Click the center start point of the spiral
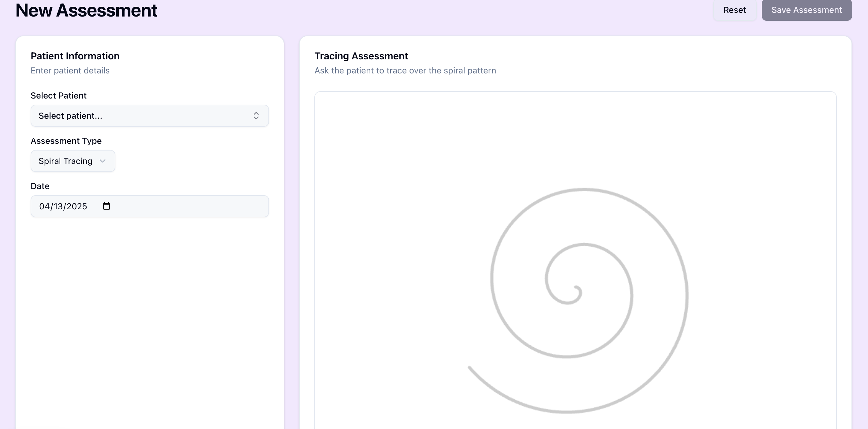868x429 pixels. pos(576,287)
